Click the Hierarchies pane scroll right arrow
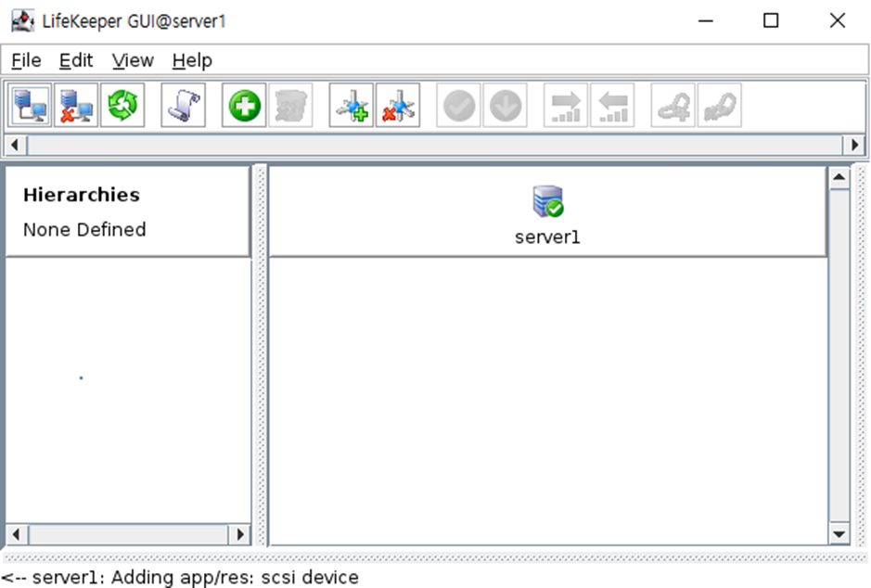This screenshot has height=588, width=871. point(239,535)
